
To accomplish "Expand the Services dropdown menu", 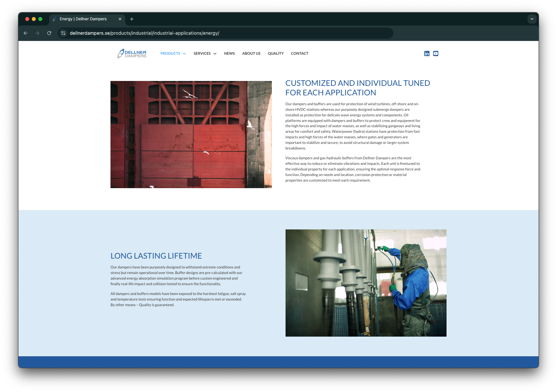I will tap(205, 53).
